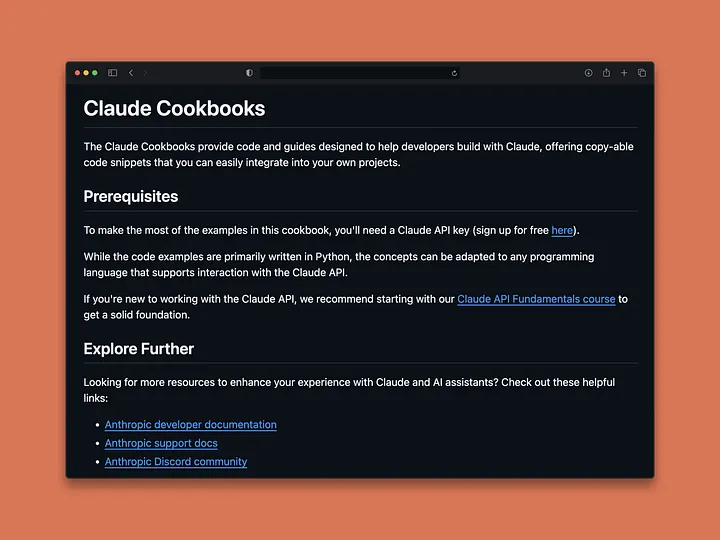
Task: Go back with the left chevron
Action: point(131,73)
